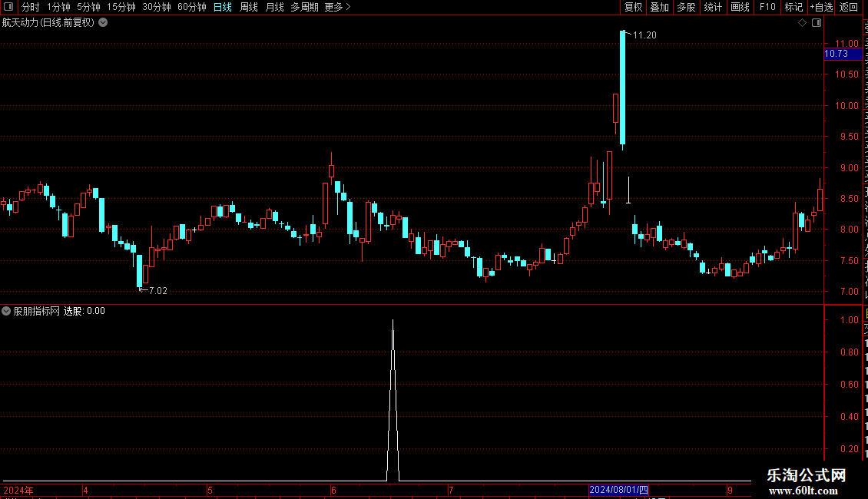Click the 0.60 indicator axis label
Screen dimensions: 868x499
[849, 385]
